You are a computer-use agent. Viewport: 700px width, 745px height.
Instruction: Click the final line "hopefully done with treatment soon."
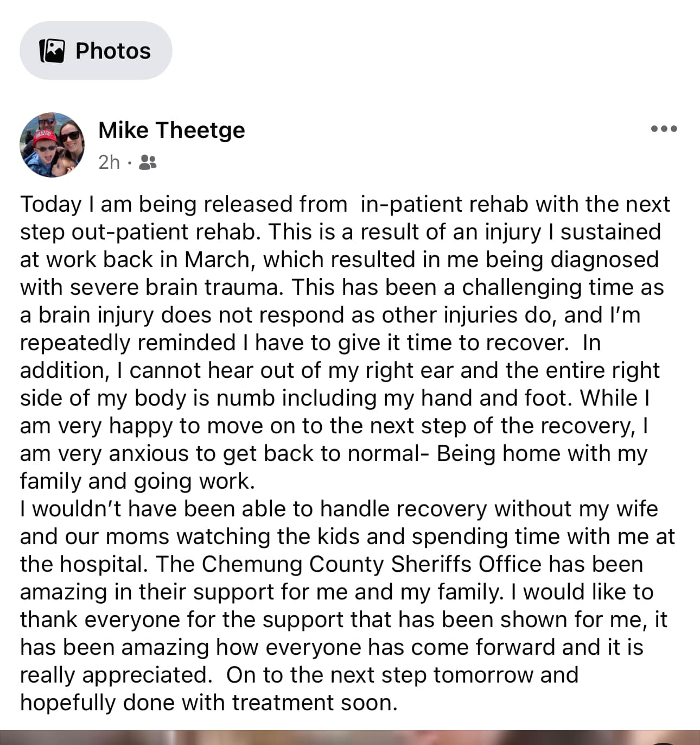[209, 703]
